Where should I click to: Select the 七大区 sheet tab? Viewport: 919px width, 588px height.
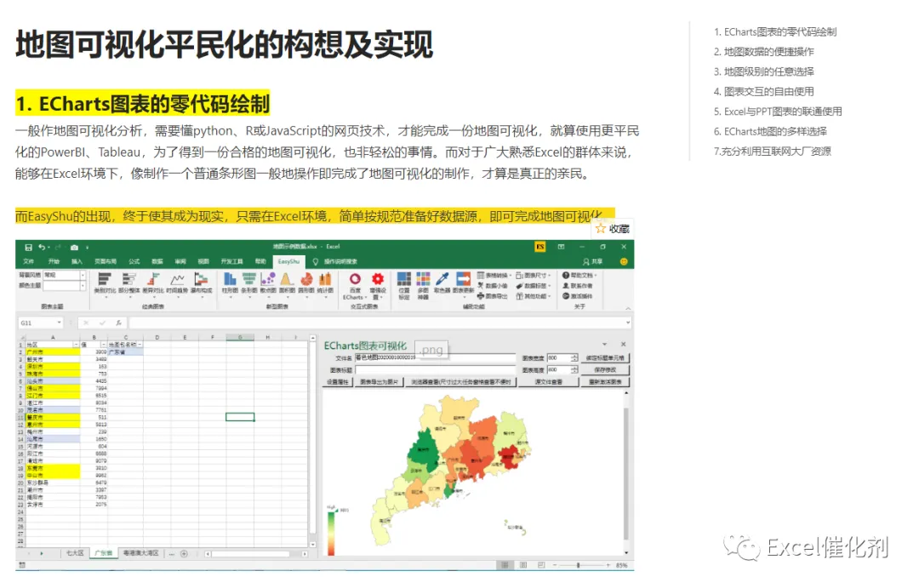[75, 553]
